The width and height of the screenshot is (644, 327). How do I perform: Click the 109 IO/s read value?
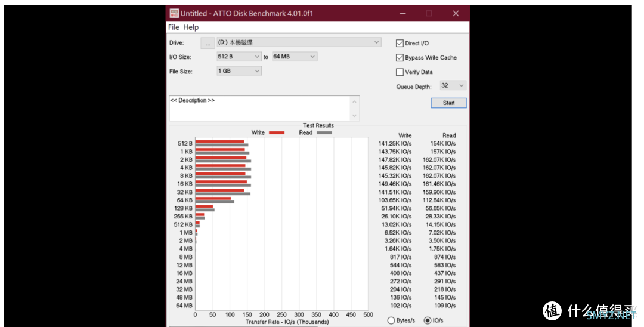click(445, 306)
